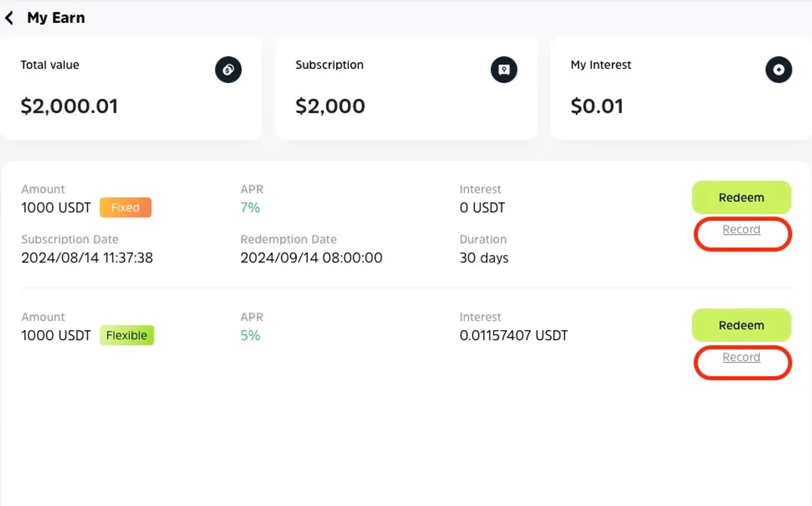Click the Subscription card icon
The width and height of the screenshot is (812, 506).
(503, 70)
